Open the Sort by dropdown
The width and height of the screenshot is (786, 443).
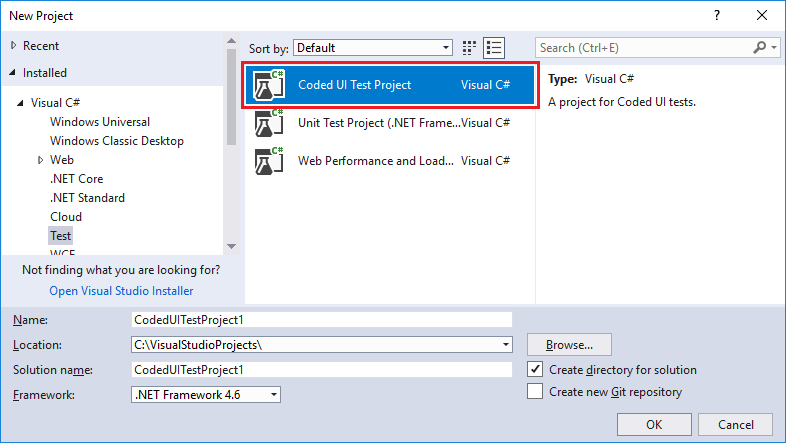coord(373,47)
